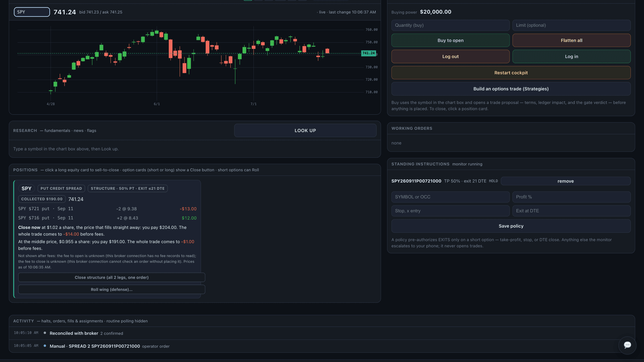Click the 4/28 date marker on chart
The width and height of the screenshot is (644, 362).
(x=51, y=104)
